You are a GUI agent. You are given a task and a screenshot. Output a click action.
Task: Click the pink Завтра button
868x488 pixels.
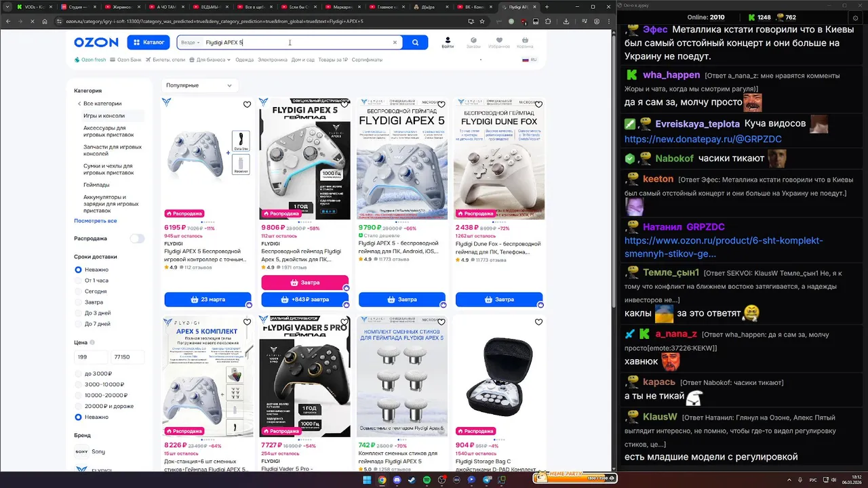pos(305,282)
